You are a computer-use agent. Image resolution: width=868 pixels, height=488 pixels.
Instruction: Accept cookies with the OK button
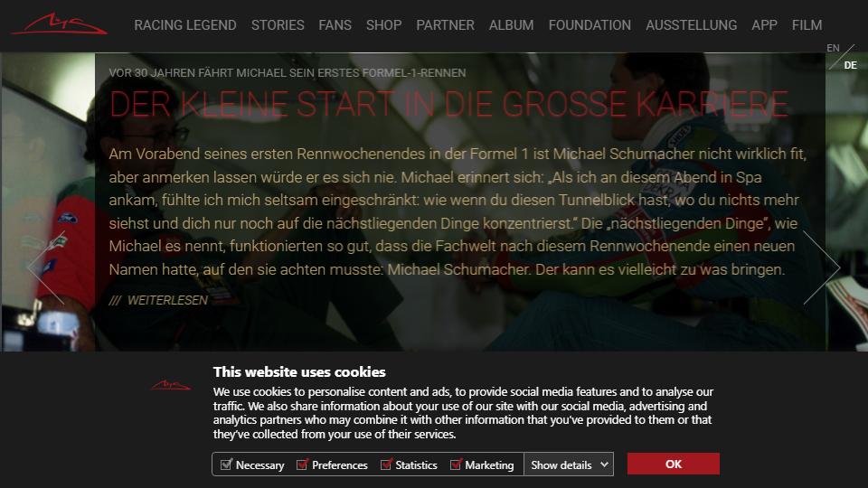click(673, 464)
